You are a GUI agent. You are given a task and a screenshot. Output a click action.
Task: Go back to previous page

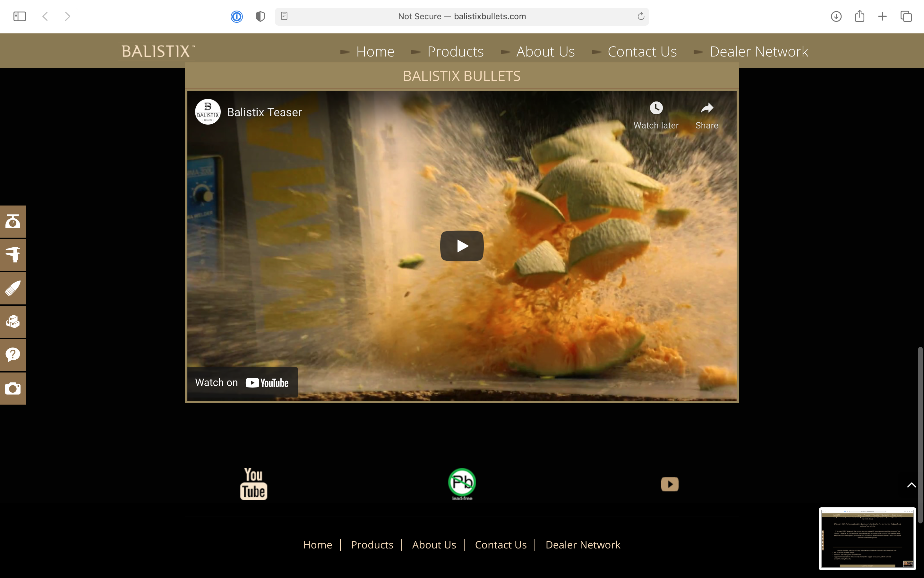[45, 16]
